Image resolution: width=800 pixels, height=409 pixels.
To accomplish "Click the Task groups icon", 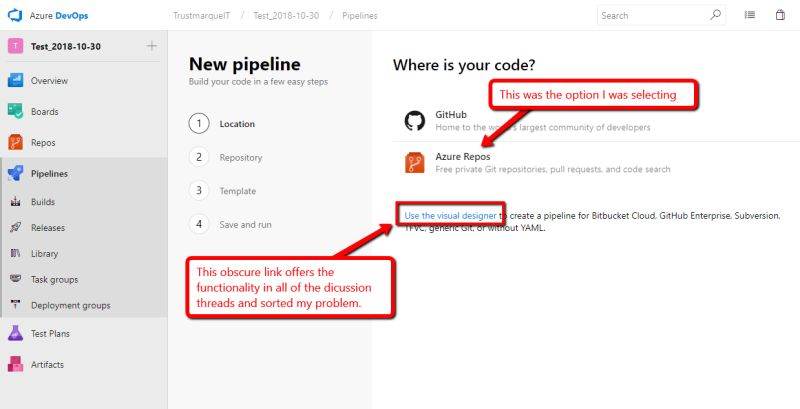I will click(15, 279).
